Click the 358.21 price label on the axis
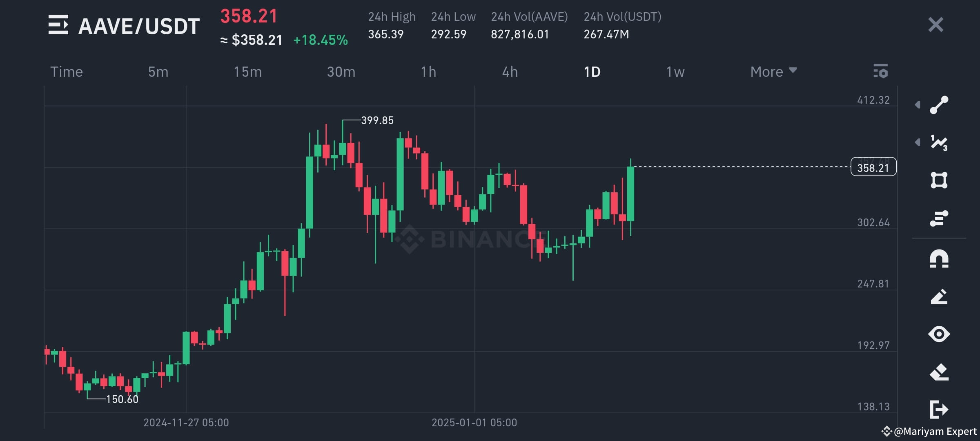 point(873,167)
